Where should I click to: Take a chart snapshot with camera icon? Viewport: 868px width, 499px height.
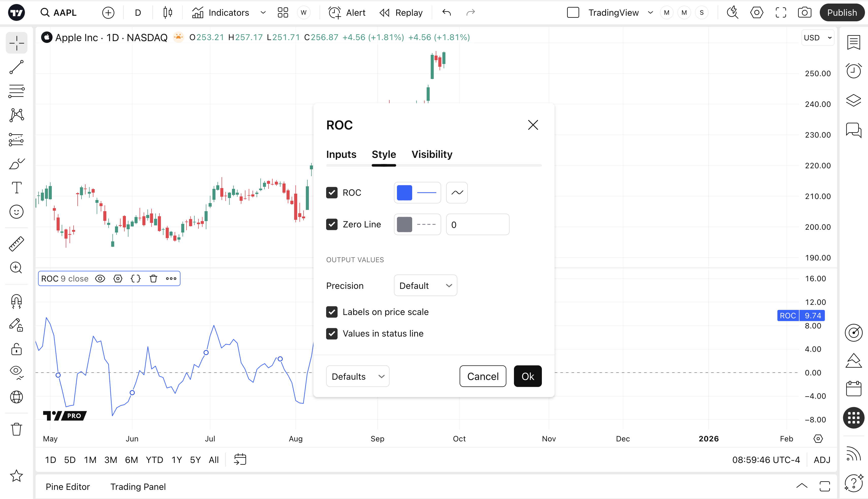point(804,13)
